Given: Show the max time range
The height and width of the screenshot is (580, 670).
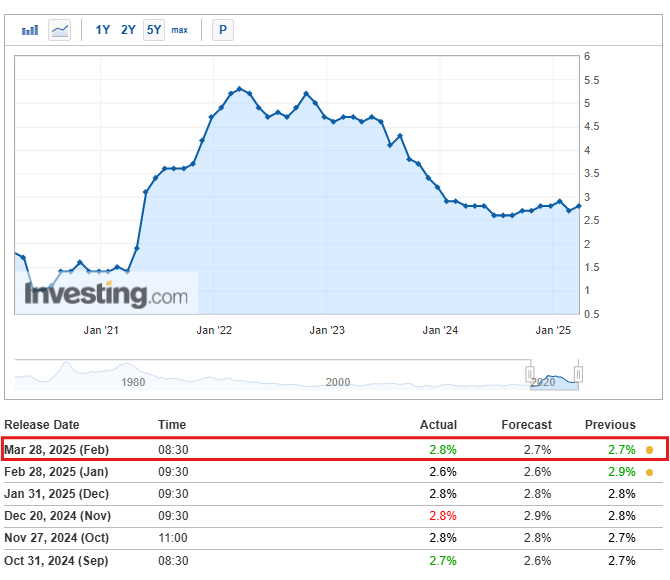Looking at the screenshot, I should coord(179,30).
